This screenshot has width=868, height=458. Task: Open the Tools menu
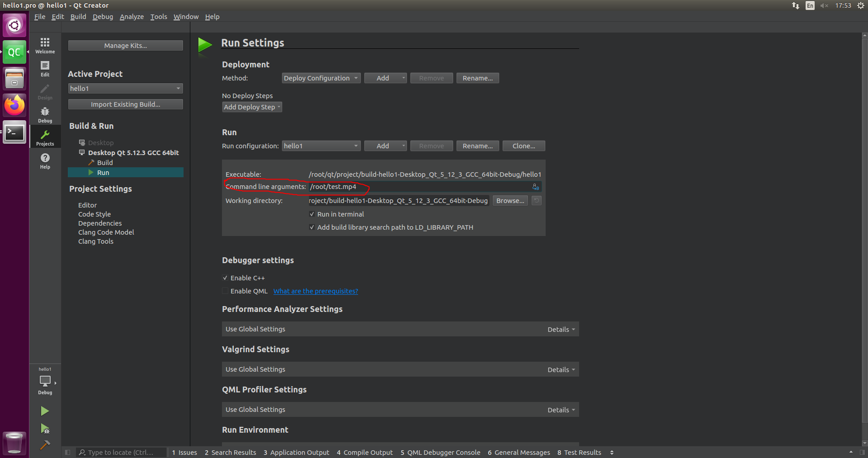159,17
